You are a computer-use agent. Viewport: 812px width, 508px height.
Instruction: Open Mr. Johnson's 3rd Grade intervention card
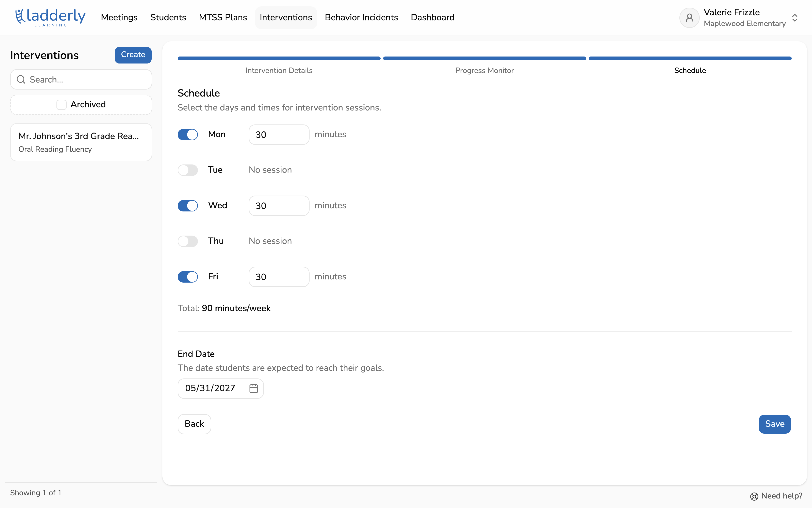tap(81, 142)
